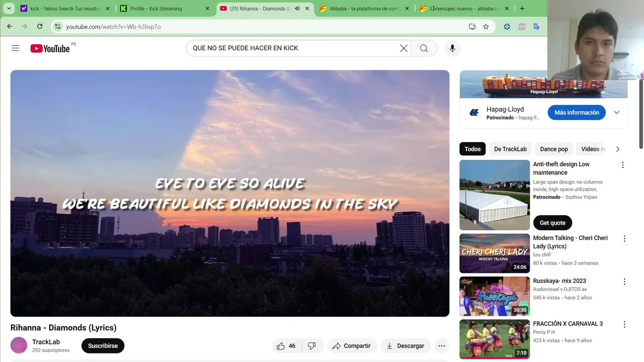The height and width of the screenshot is (362, 644).
Task: Close the Alibaba la plataforma tab
Action: [x=407, y=9]
